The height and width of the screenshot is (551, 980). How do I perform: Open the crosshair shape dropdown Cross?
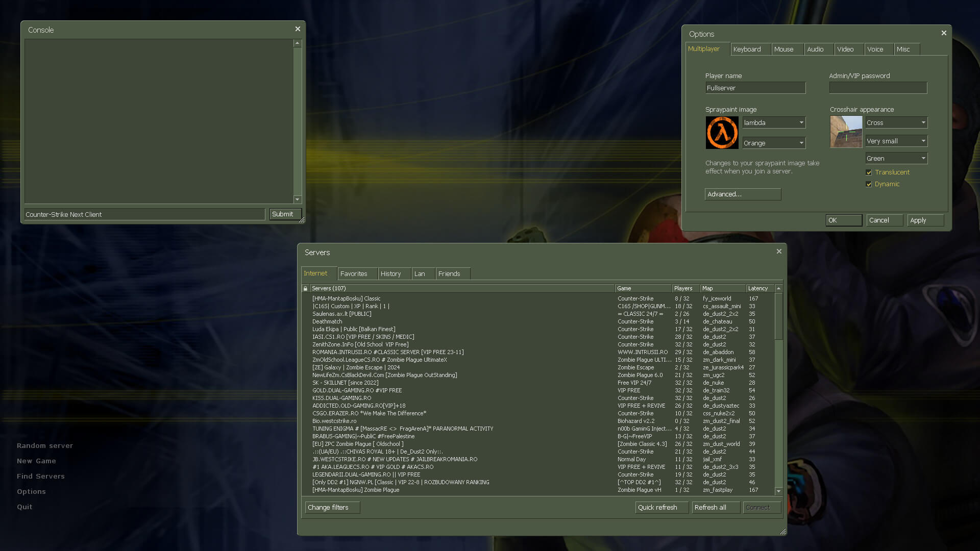[x=895, y=122]
